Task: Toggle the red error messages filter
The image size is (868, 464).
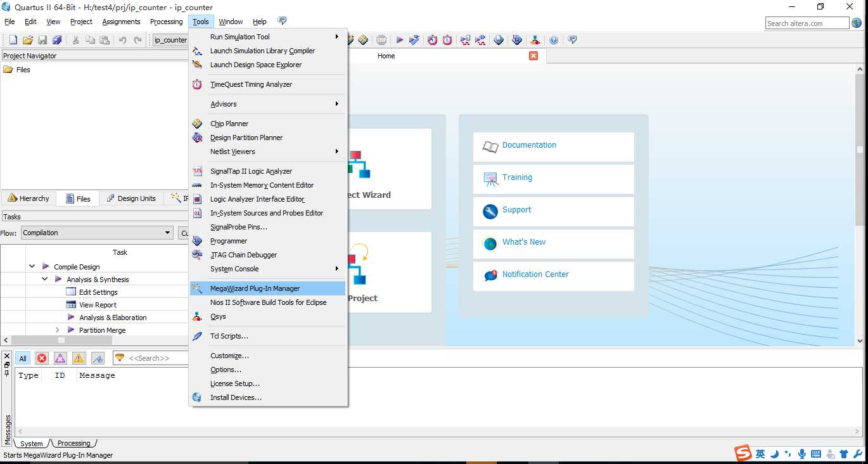Action: [42, 358]
